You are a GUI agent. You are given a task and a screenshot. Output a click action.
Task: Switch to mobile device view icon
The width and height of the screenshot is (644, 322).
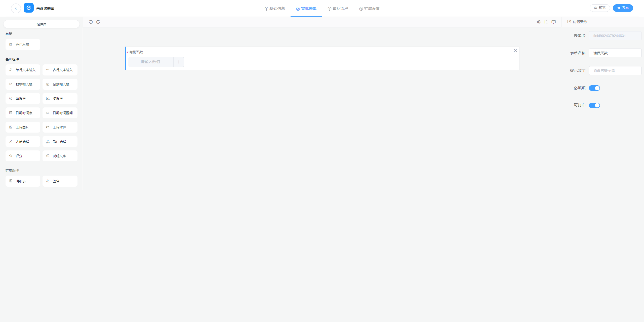click(546, 22)
